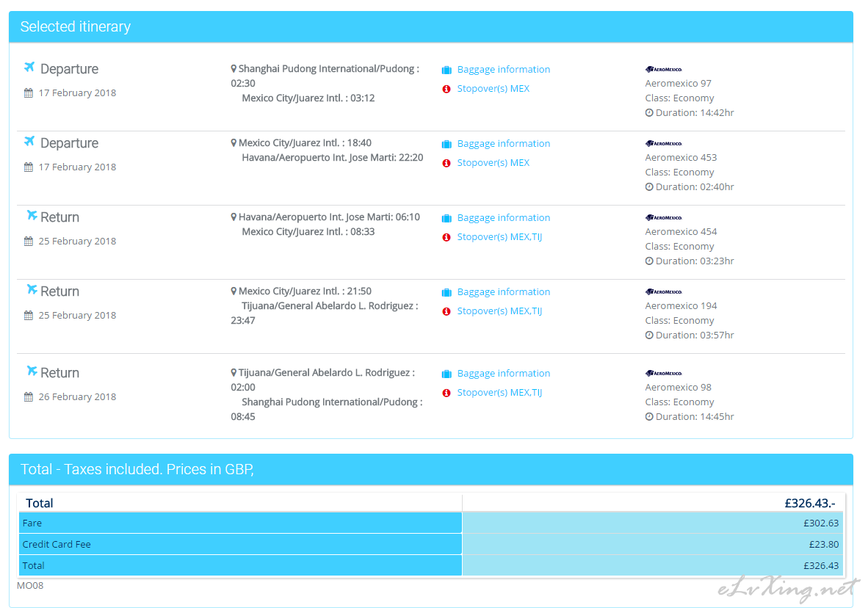Screen dimensions: 868x613
Task: Click plane icon of Shanghai Departure segment
Action: pos(29,67)
